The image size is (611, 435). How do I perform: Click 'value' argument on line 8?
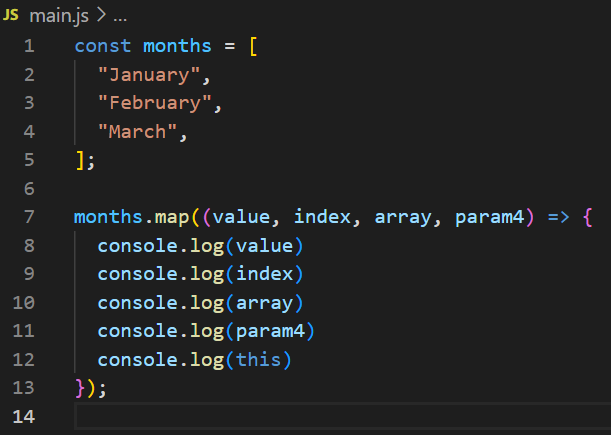click(x=265, y=246)
